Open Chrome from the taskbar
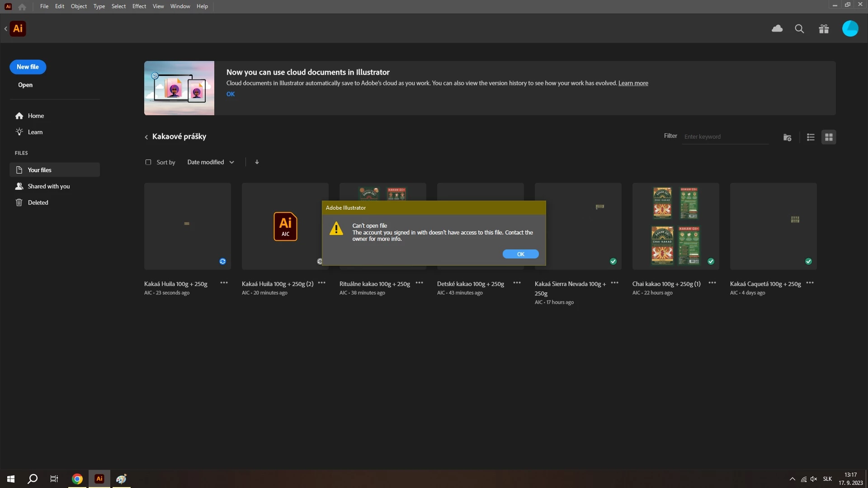Viewport: 868px width, 488px height. [77, 479]
